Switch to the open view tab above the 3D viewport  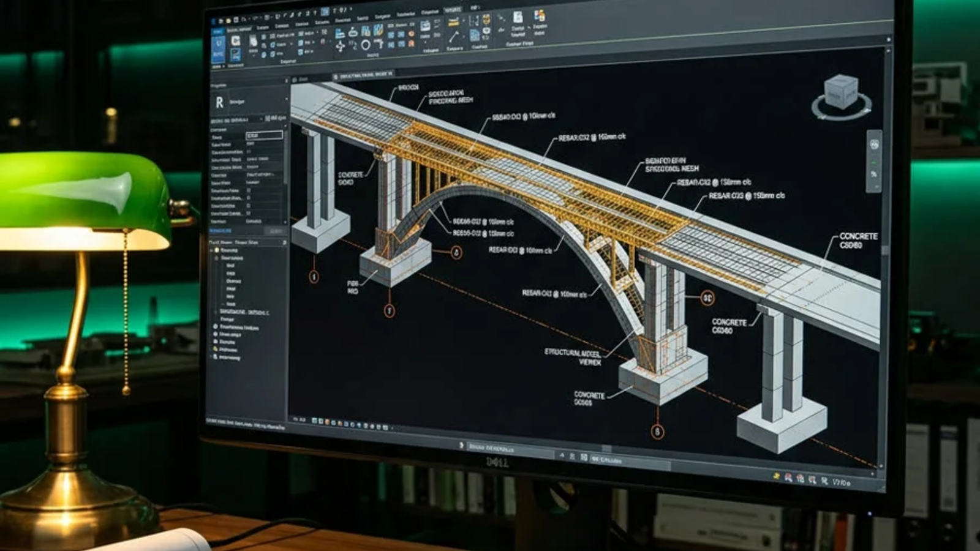[x=363, y=75]
